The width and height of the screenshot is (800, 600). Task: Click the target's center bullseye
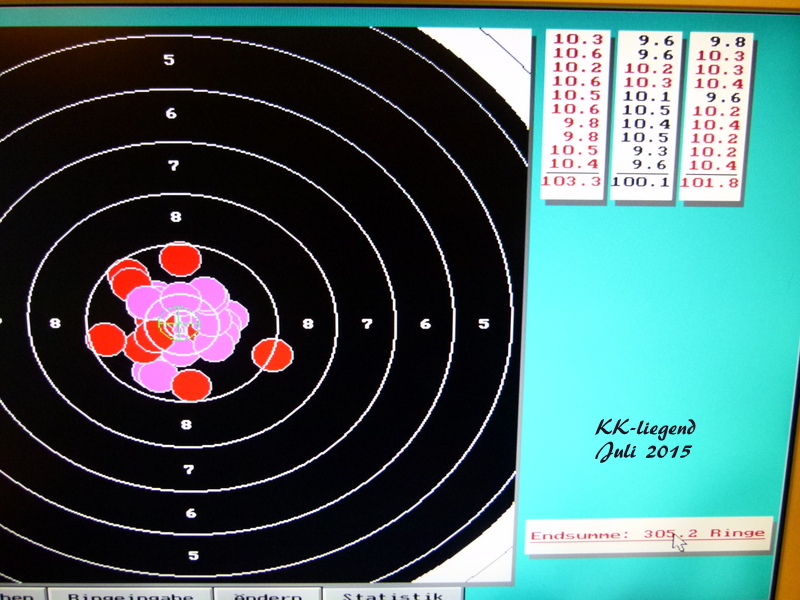pos(179,324)
